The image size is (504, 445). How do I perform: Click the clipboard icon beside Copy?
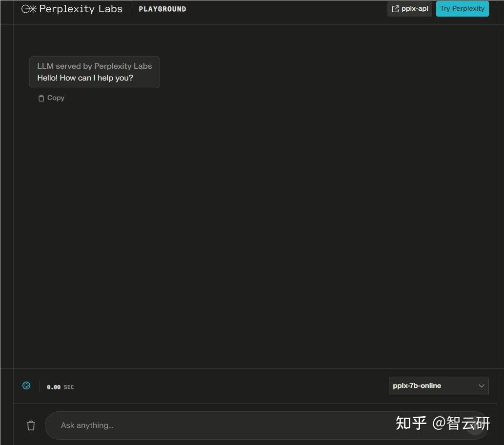(41, 98)
